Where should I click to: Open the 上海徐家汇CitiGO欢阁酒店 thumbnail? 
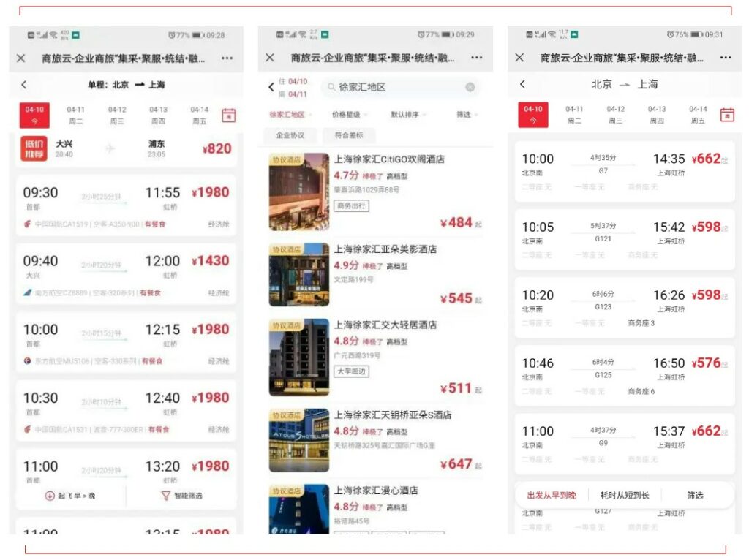[x=299, y=192]
